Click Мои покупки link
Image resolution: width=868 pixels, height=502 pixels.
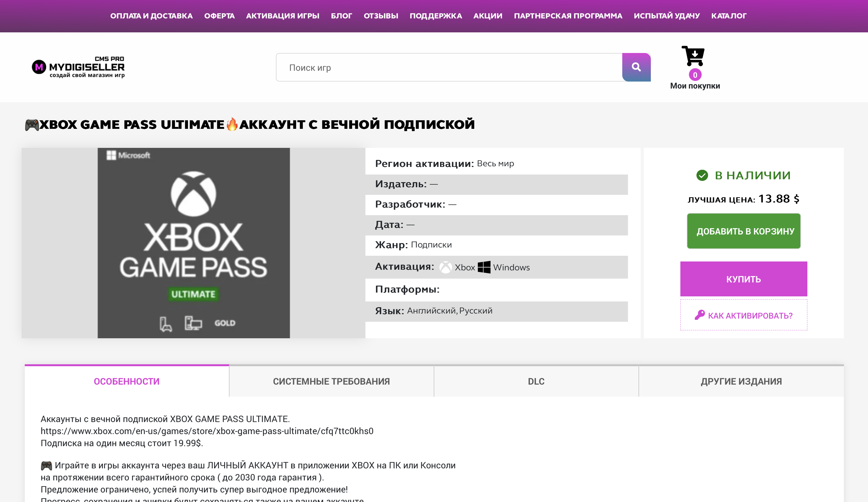tap(695, 86)
